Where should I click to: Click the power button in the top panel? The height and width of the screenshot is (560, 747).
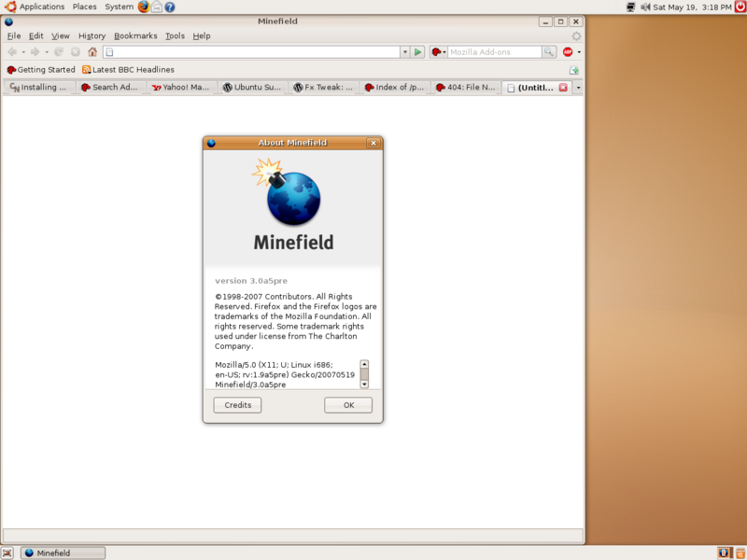[740, 7]
